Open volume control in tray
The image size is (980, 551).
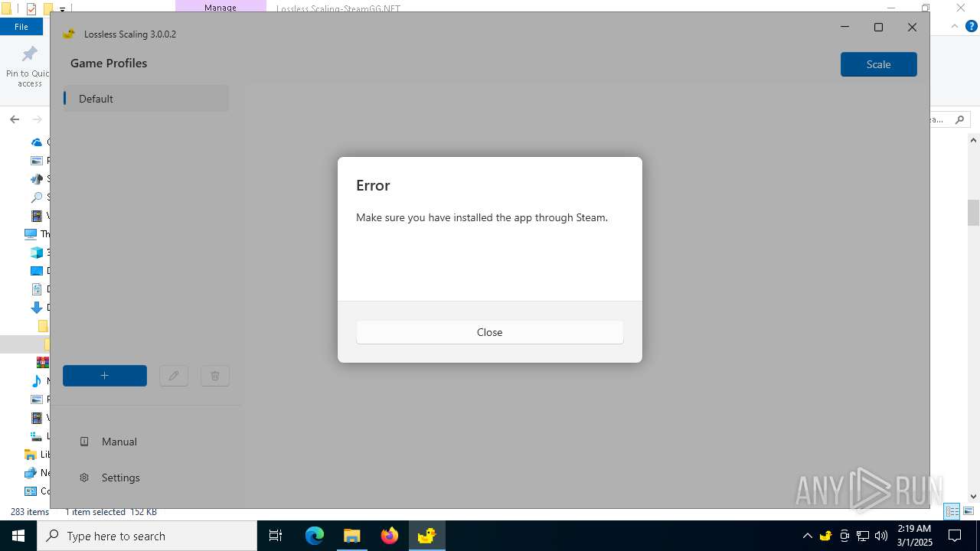[881, 536]
